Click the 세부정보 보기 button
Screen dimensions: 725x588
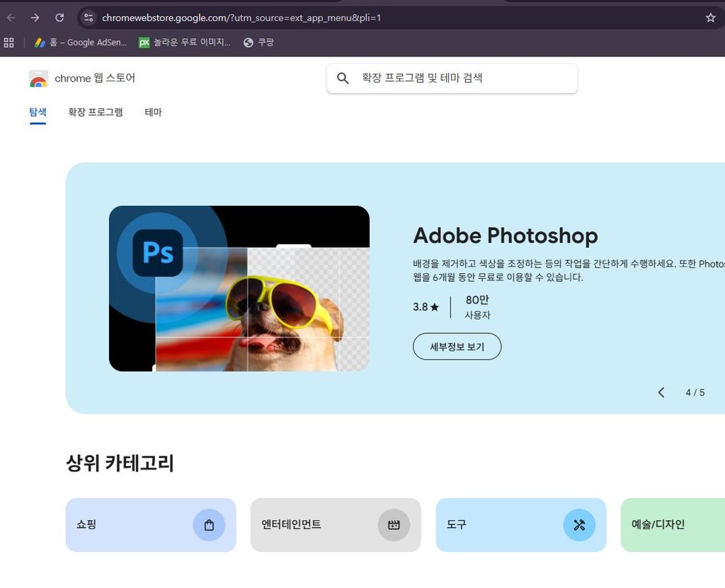[457, 347]
